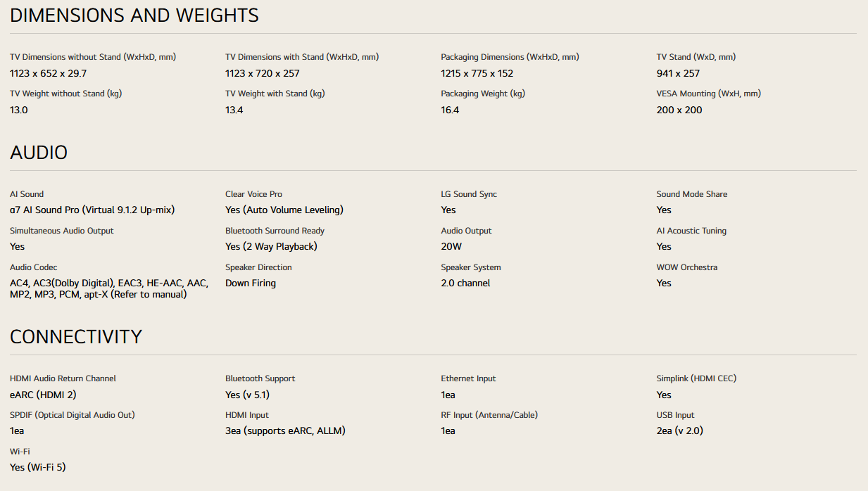
Task: Click the Speaker System 2.0 channel value
Action: (465, 283)
